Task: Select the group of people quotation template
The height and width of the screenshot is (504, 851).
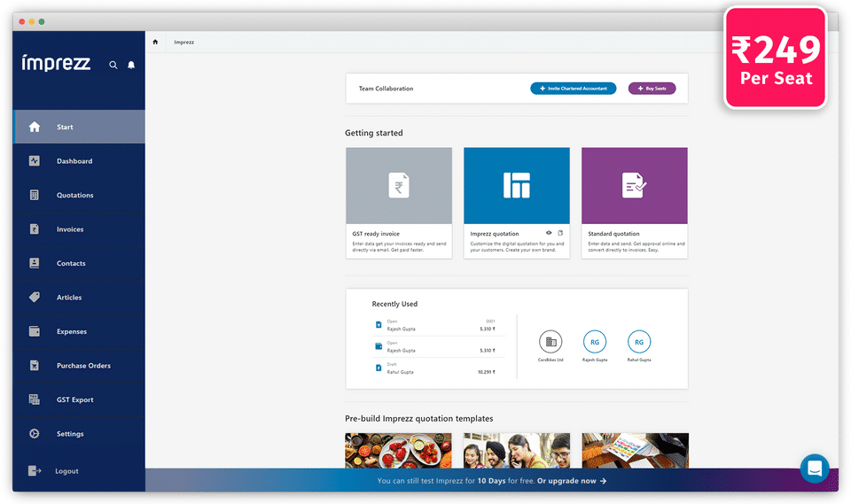Action: [x=517, y=451]
